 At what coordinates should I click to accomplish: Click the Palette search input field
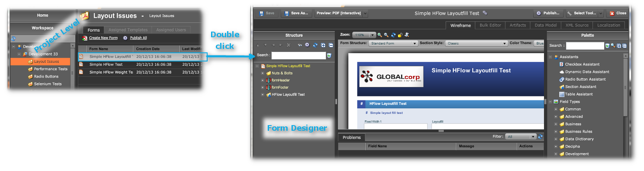[x=585, y=45]
